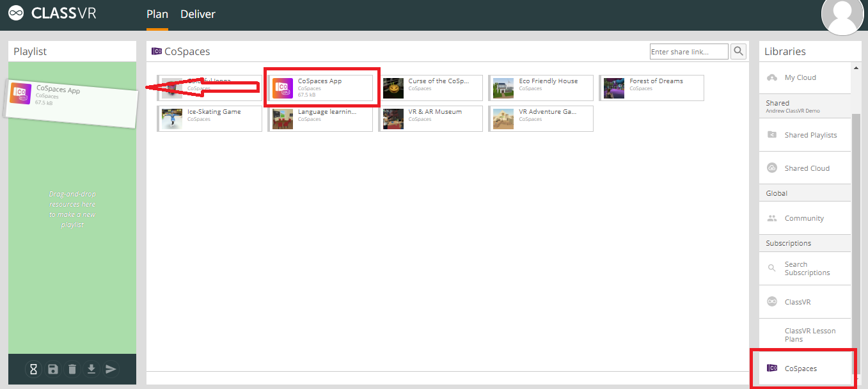This screenshot has height=389, width=868.
Task: Click the Community people icon
Action: point(772,218)
